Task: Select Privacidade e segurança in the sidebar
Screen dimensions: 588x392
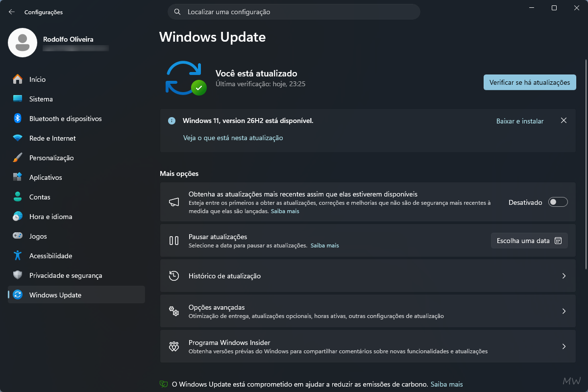Action: pyautogui.click(x=76, y=275)
